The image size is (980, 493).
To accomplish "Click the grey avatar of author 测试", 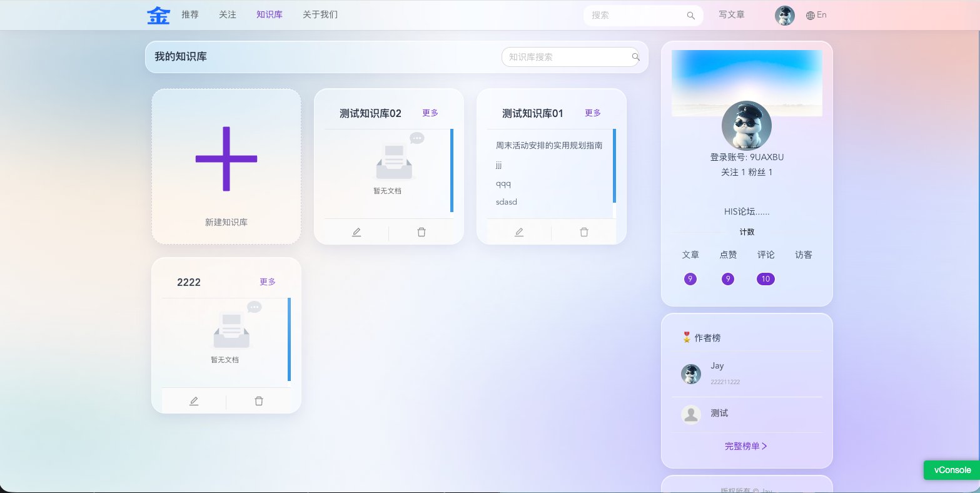I will [x=691, y=415].
